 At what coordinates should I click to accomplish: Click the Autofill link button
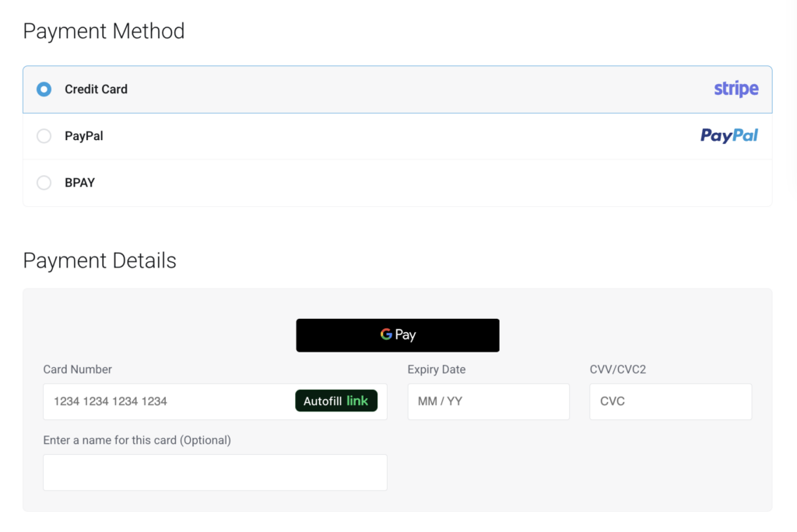tap(336, 401)
